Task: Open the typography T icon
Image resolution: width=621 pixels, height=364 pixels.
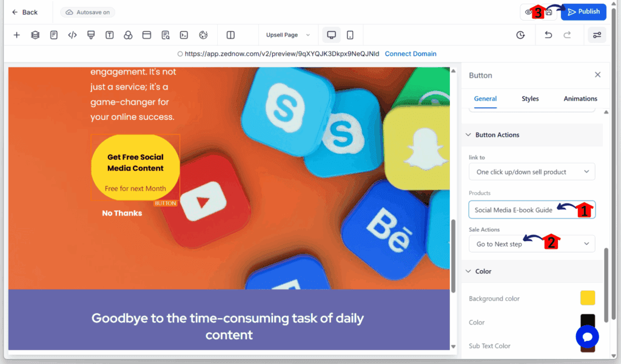Action: pos(110,35)
